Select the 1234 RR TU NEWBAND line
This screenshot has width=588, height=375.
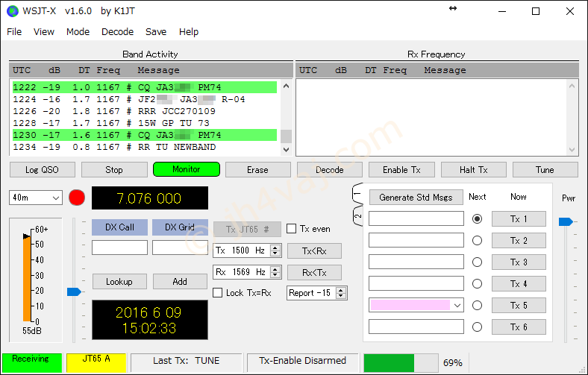(x=145, y=147)
